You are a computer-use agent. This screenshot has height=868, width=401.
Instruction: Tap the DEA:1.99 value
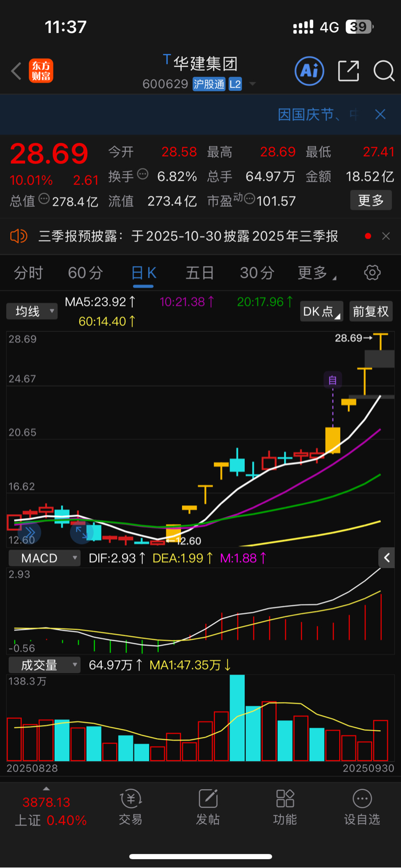(x=183, y=558)
